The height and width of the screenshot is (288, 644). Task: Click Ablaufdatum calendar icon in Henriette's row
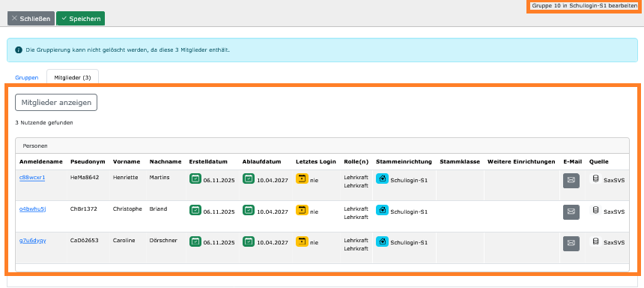point(249,178)
